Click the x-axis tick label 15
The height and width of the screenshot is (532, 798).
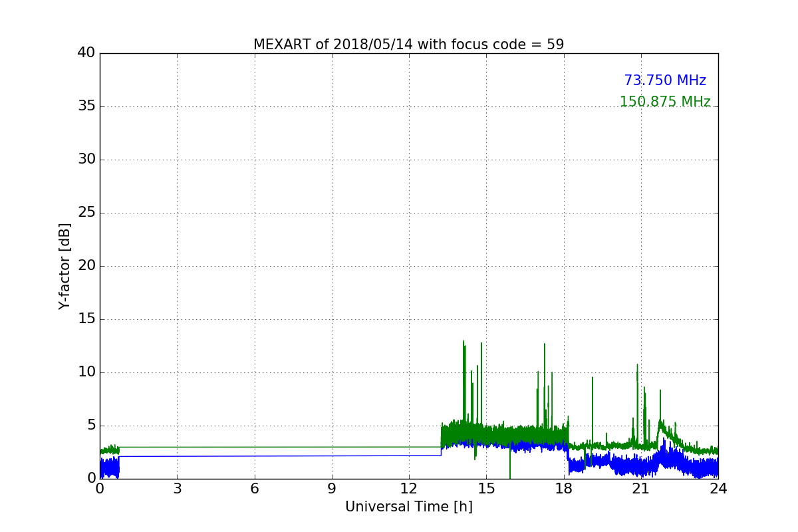486,489
